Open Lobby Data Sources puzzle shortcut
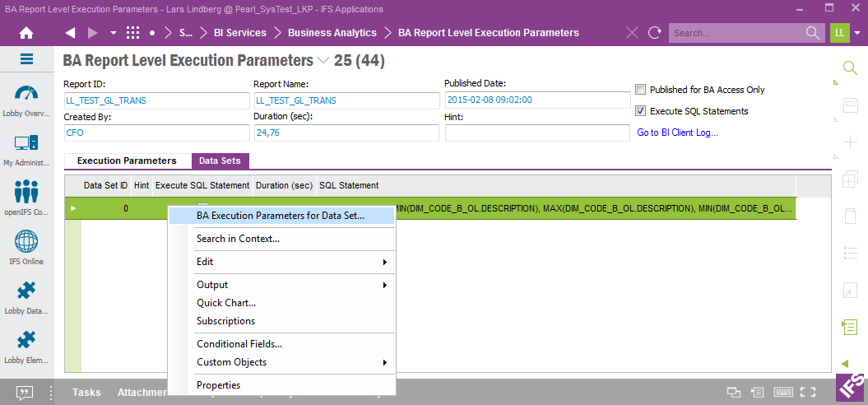This screenshot has height=405, width=868. [26, 298]
